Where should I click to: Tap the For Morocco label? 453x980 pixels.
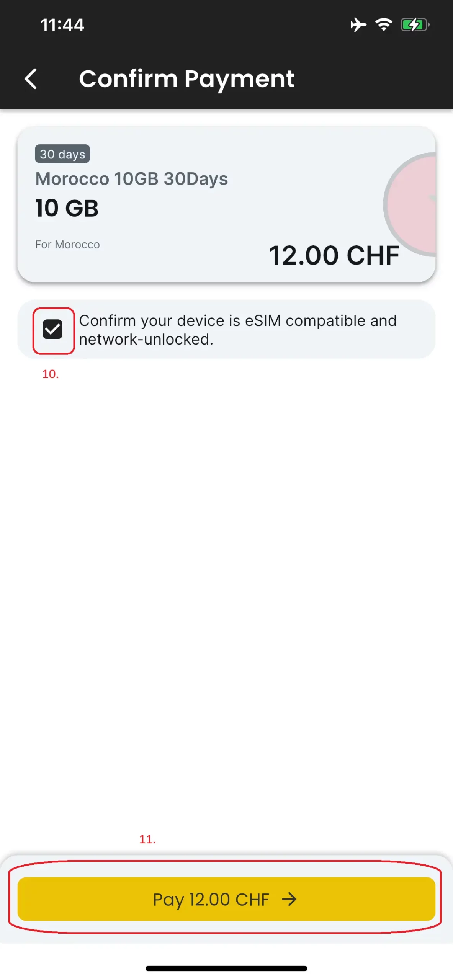67,245
